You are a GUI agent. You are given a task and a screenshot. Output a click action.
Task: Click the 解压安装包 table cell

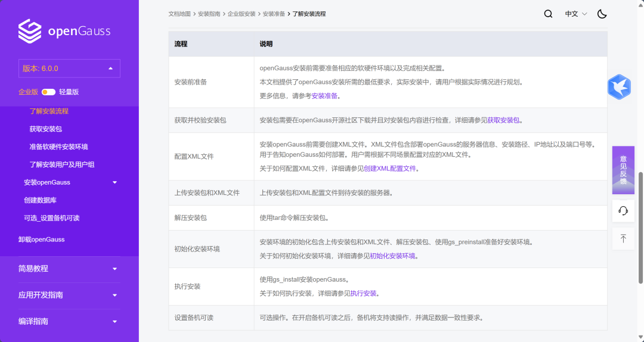point(211,218)
